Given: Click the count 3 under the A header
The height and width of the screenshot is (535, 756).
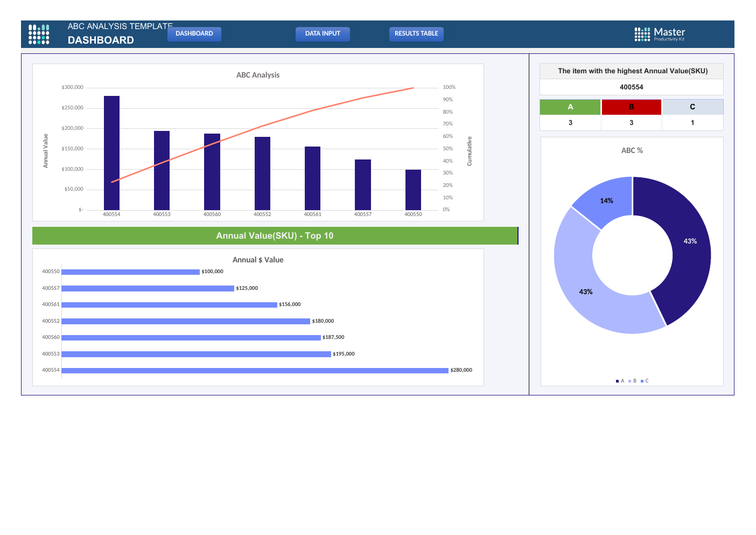Looking at the screenshot, I should pos(570,123).
